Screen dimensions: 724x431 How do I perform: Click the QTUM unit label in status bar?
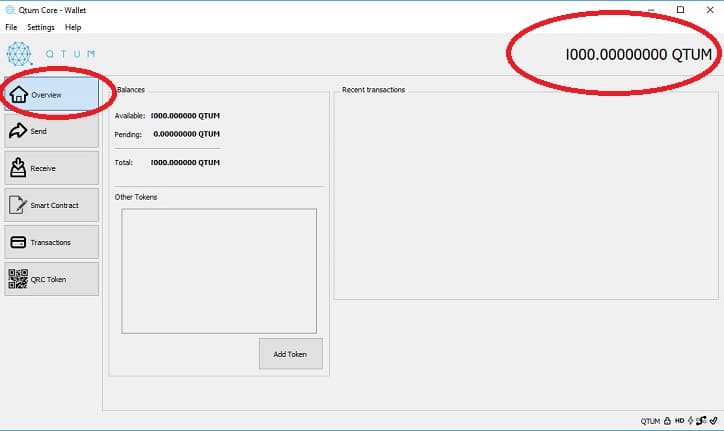point(650,421)
